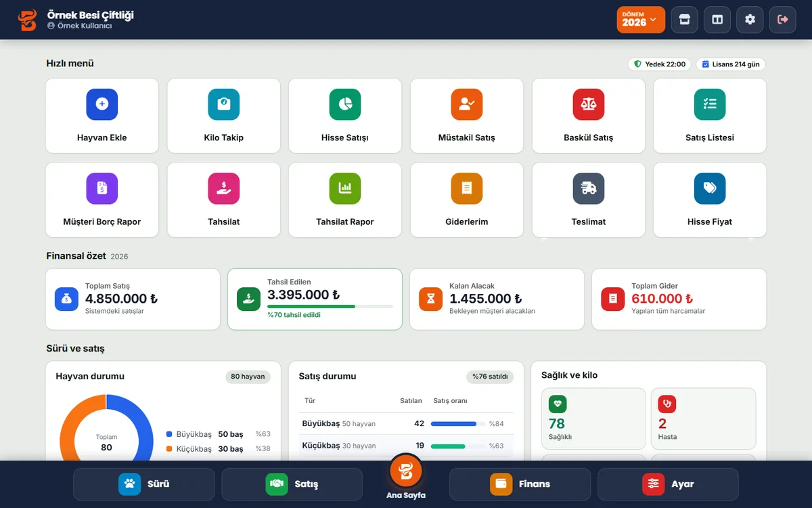
Task: Click the Örnek Kullanıcı user label
Action: (80, 26)
